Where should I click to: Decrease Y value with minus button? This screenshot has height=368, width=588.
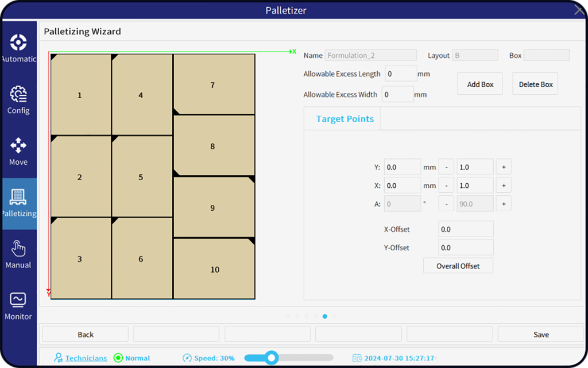[446, 167]
